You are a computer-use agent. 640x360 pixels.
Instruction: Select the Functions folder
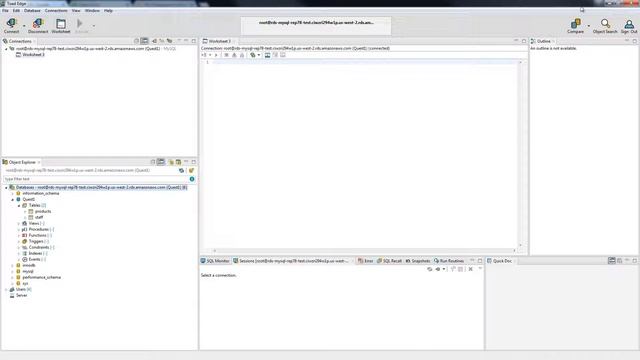pyautogui.click(x=37, y=236)
